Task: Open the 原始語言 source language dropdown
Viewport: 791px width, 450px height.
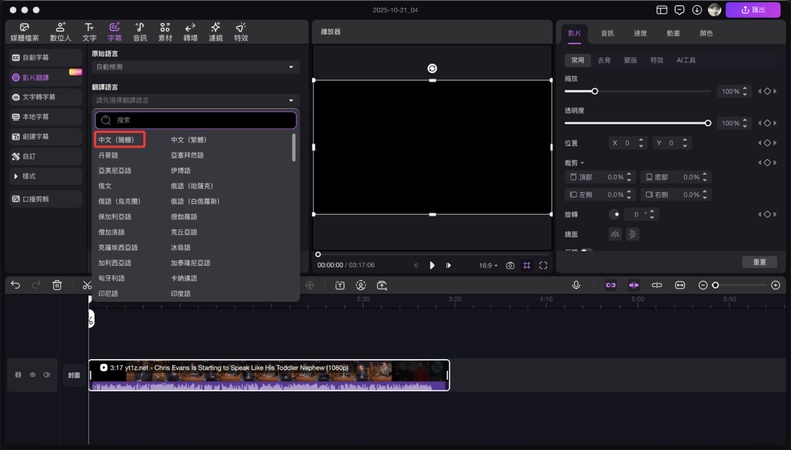Action: (195, 67)
